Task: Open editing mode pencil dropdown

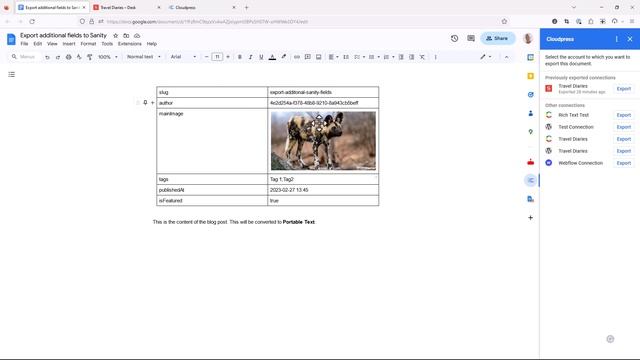Action: [x=486, y=57]
